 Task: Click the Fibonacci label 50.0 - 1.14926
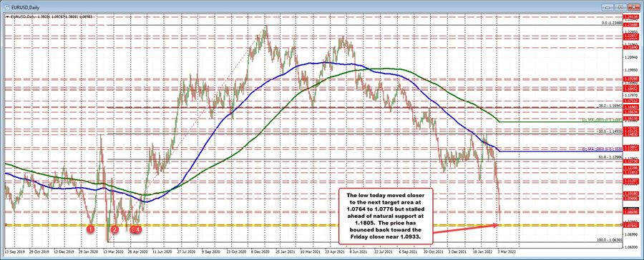[611, 131]
